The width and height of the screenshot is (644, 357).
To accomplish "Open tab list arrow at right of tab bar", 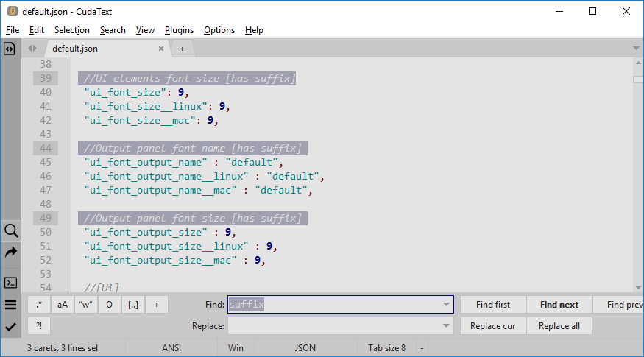I will pos(636,49).
